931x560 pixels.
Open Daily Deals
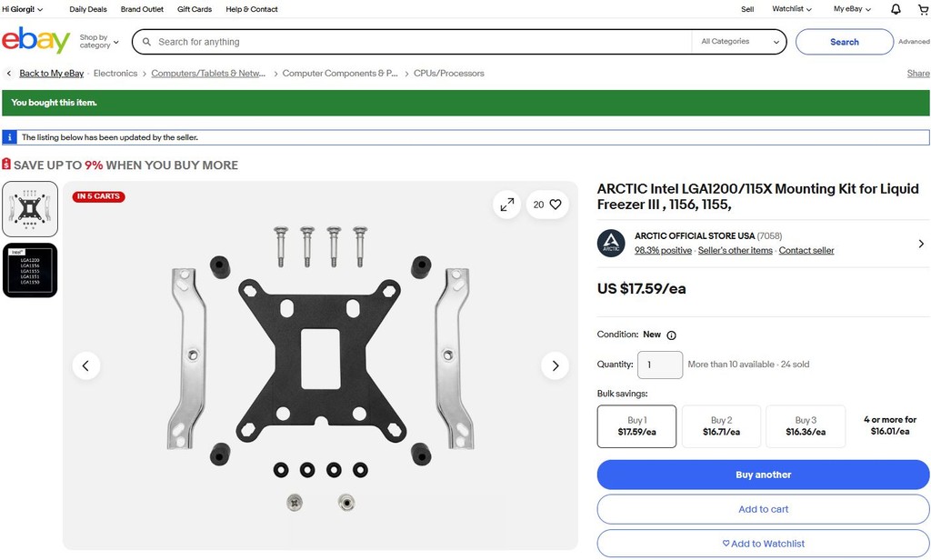[x=88, y=9]
